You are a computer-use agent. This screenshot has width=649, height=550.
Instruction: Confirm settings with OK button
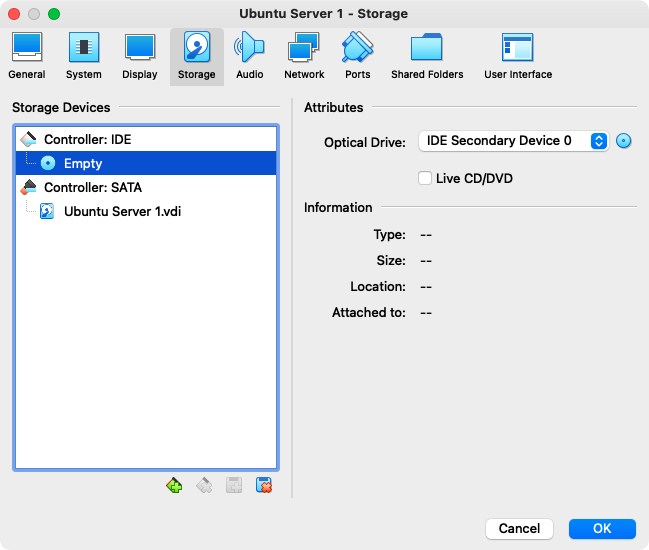tap(602, 528)
